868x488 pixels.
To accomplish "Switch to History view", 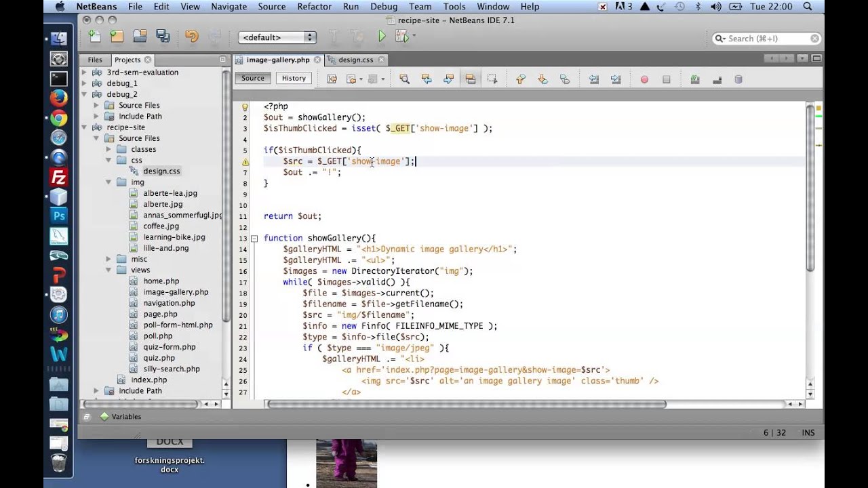I will (x=294, y=79).
